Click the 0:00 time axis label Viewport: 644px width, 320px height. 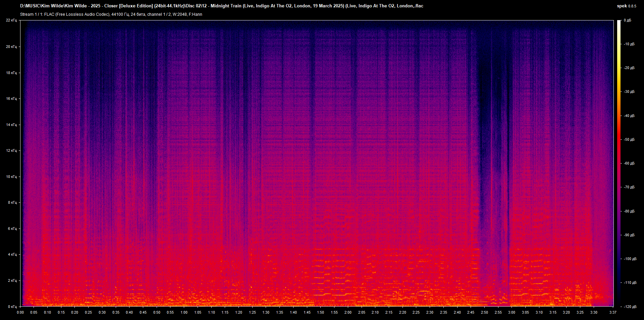[20, 312]
